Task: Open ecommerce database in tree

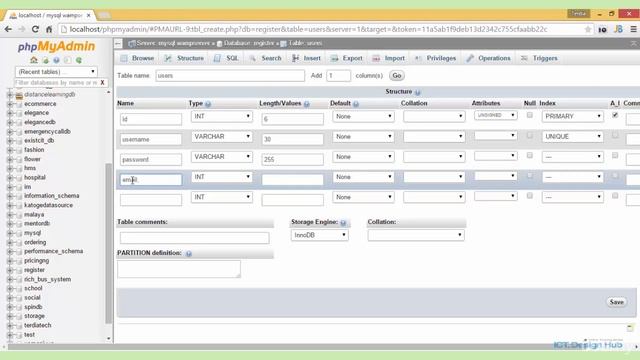Action: pyautogui.click(x=40, y=104)
